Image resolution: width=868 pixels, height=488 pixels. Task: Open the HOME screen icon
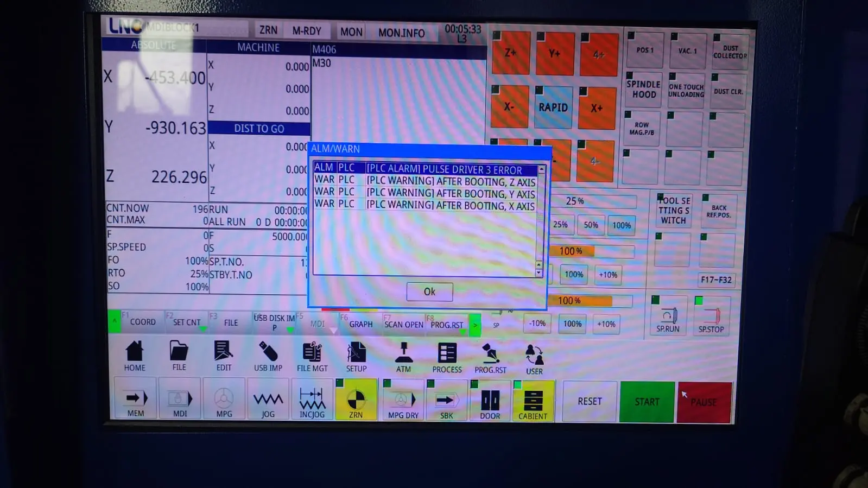click(x=135, y=356)
